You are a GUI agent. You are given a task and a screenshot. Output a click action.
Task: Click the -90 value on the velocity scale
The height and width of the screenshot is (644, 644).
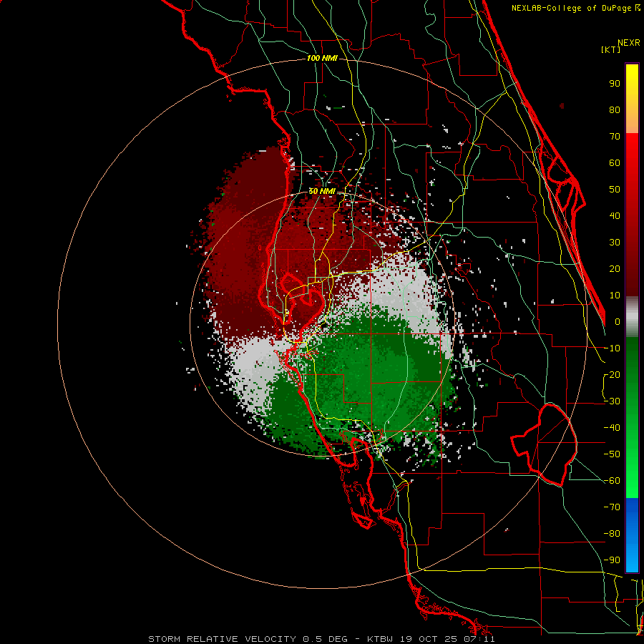[x=612, y=560]
